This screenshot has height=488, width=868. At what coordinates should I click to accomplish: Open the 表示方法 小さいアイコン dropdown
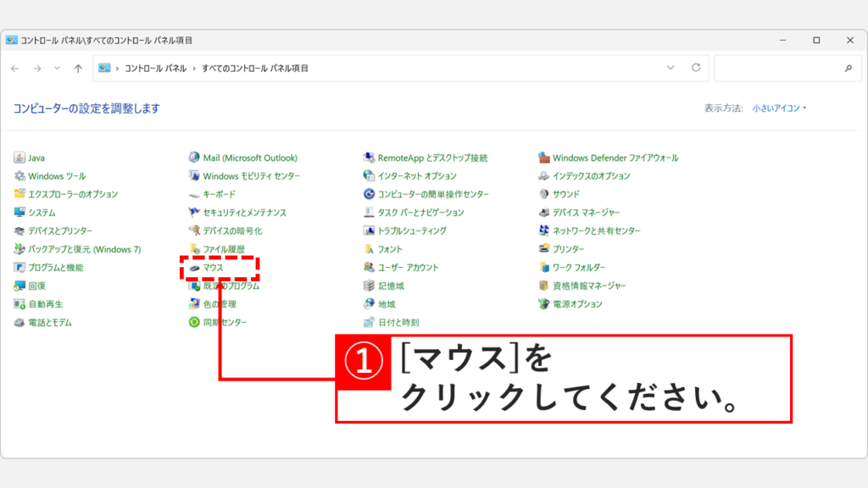[781, 109]
